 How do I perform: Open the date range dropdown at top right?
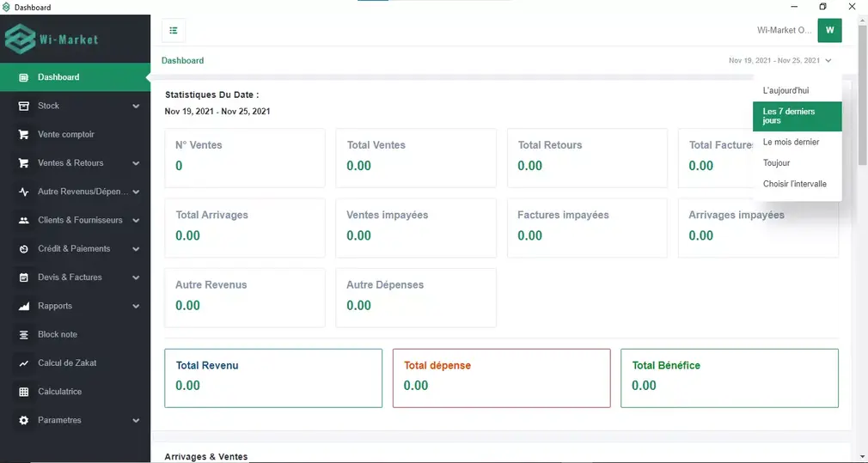(779, 61)
